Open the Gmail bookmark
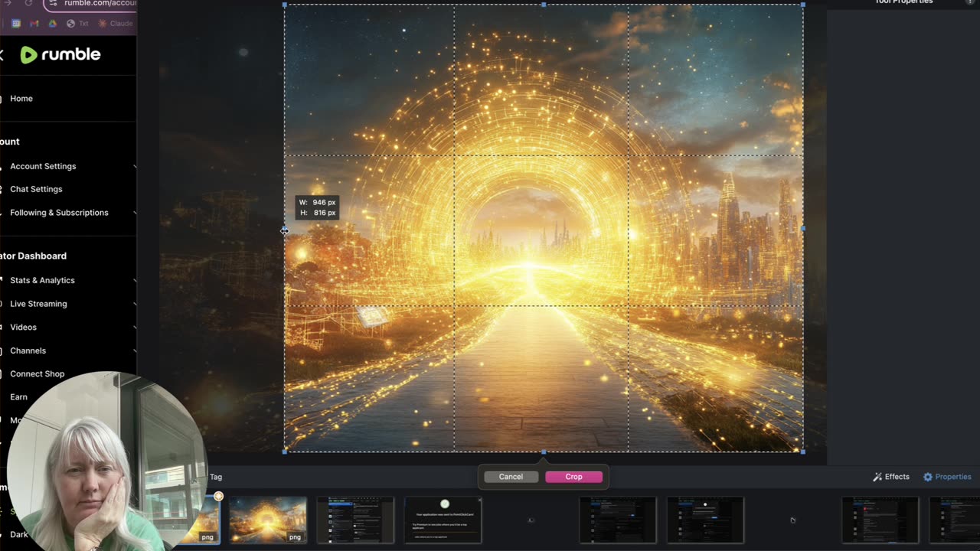 [x=34, y=24]
